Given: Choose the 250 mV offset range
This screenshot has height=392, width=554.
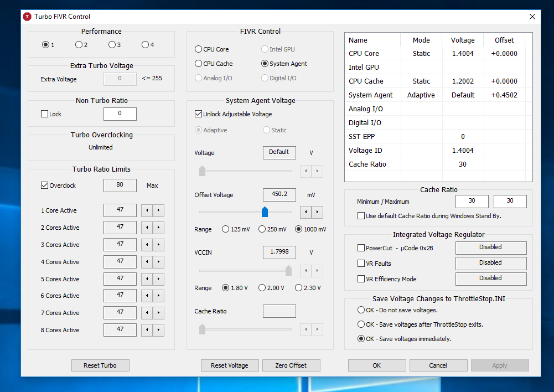Looking at the screenshot, I should (262, 229).
